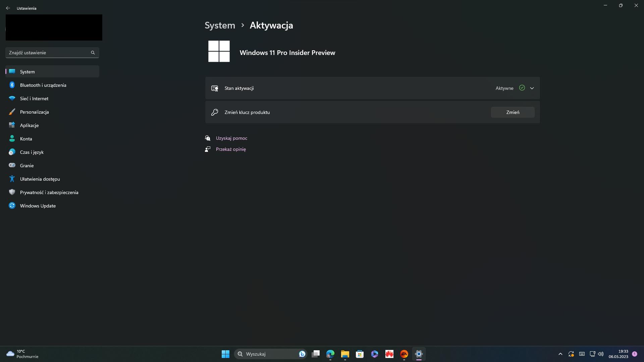This screenshot has width=644, height=362.
Task: Click the green Aktywne checkmark icon
Action: click(522, 88)
